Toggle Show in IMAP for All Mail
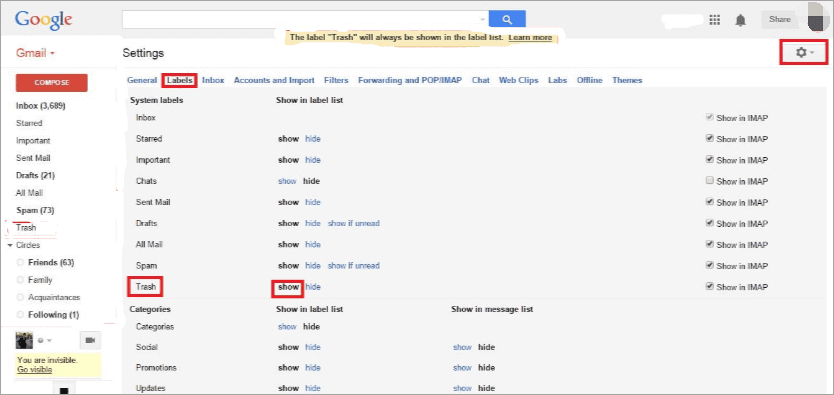The image size is (834, 395). click(x=709, y=244)
